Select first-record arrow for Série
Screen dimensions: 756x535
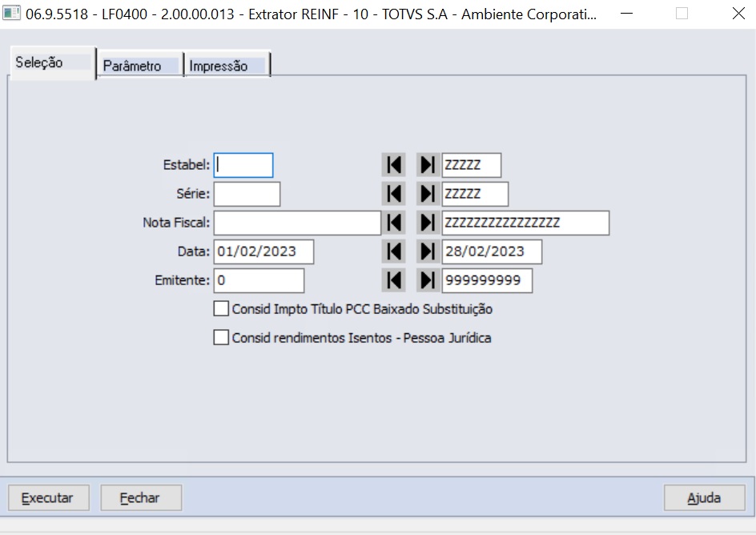393,193
